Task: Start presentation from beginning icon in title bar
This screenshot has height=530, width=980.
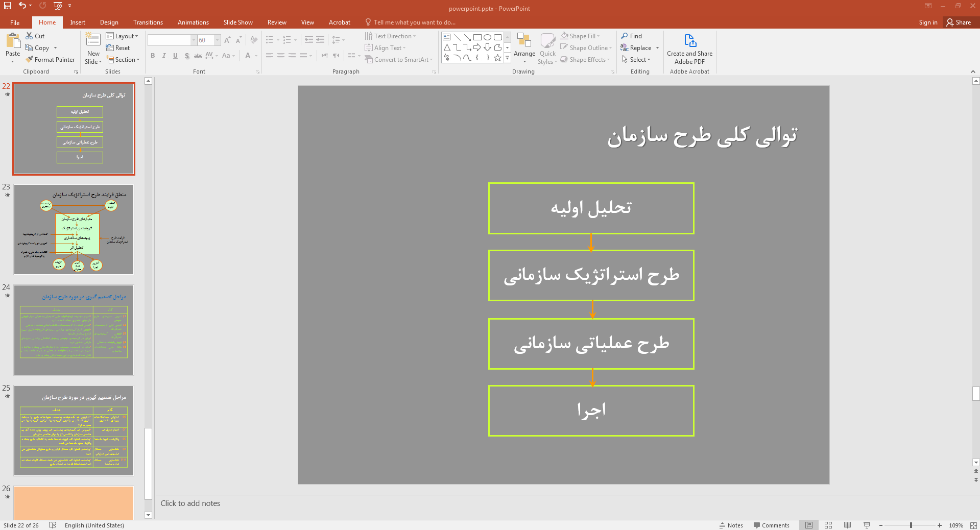Action: [58, 6]
